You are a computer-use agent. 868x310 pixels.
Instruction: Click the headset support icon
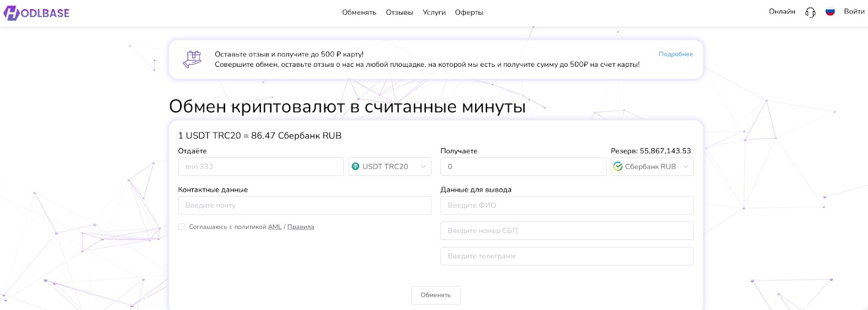(x=810, y=12)
